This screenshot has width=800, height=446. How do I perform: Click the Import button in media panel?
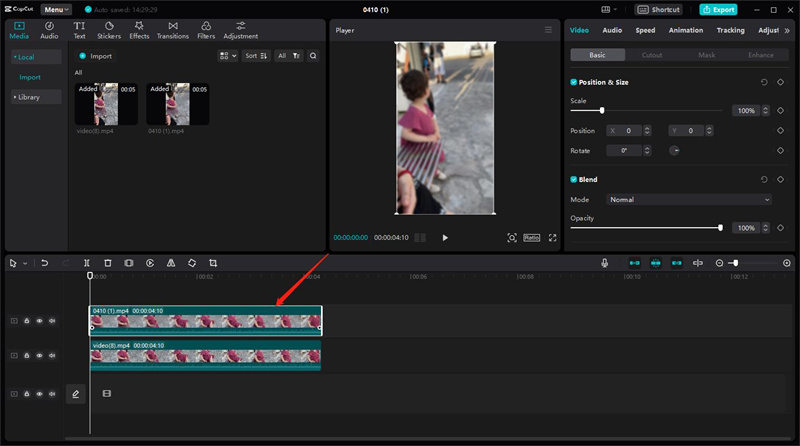(95, 56)
